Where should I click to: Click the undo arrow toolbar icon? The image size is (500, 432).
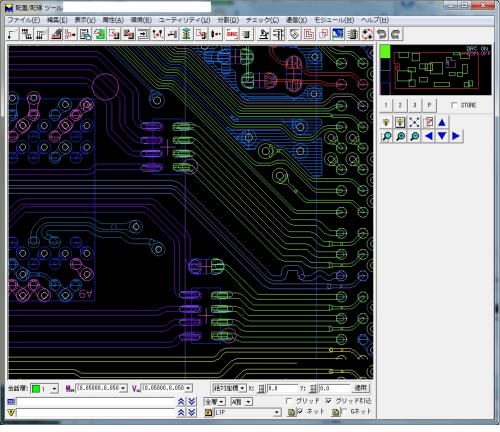[x=382, y=34]
